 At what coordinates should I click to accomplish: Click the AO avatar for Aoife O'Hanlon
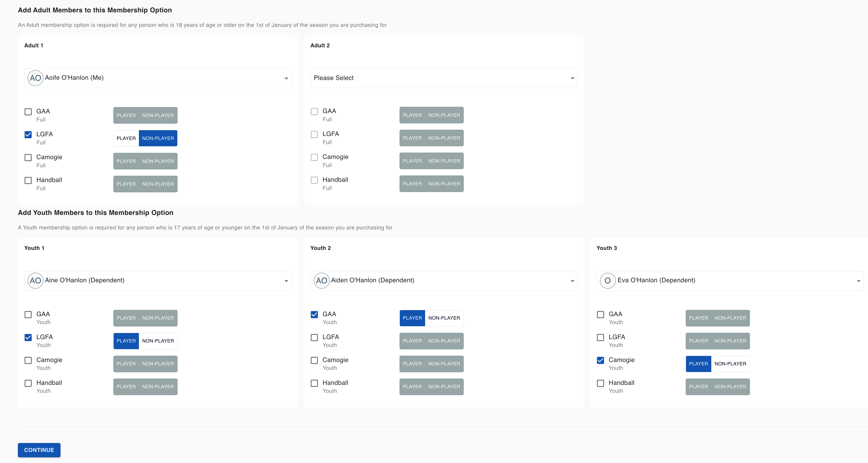click(36, 78)
